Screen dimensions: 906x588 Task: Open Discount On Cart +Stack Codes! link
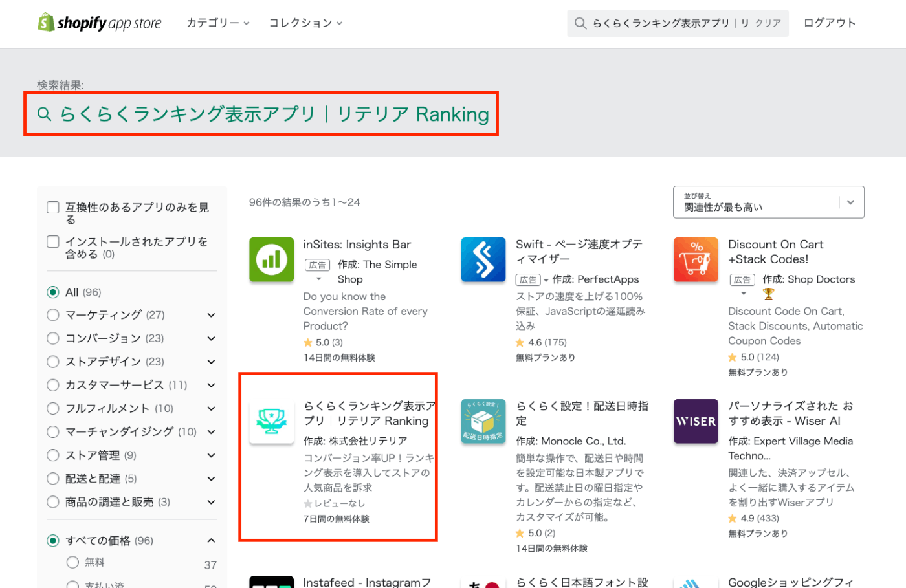click(775, 252)
